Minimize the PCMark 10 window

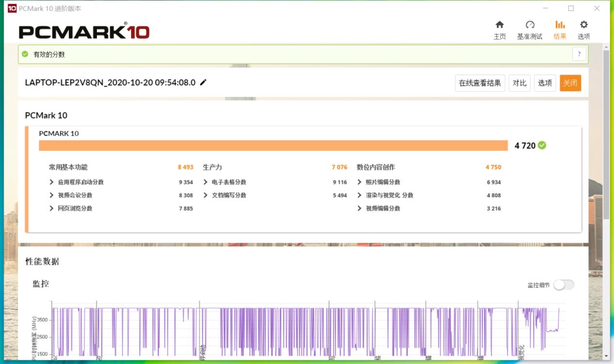click(546, 8)
